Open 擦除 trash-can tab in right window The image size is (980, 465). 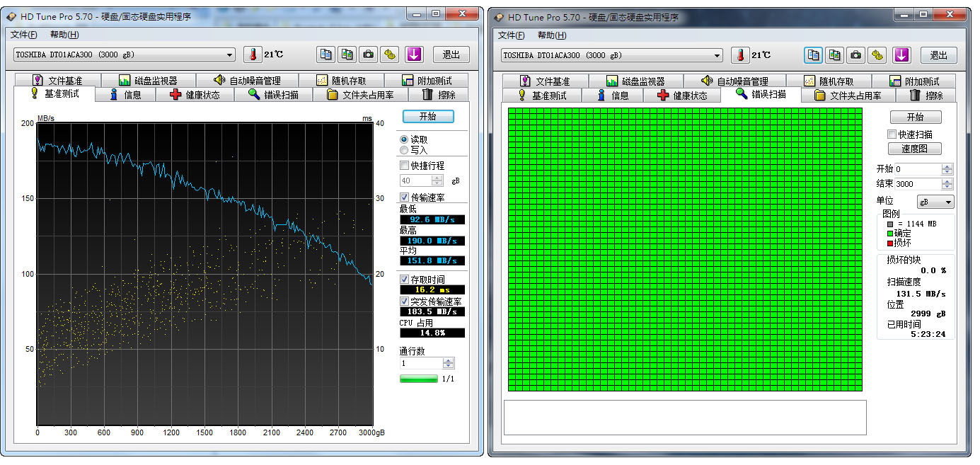(x=926, y=96)
